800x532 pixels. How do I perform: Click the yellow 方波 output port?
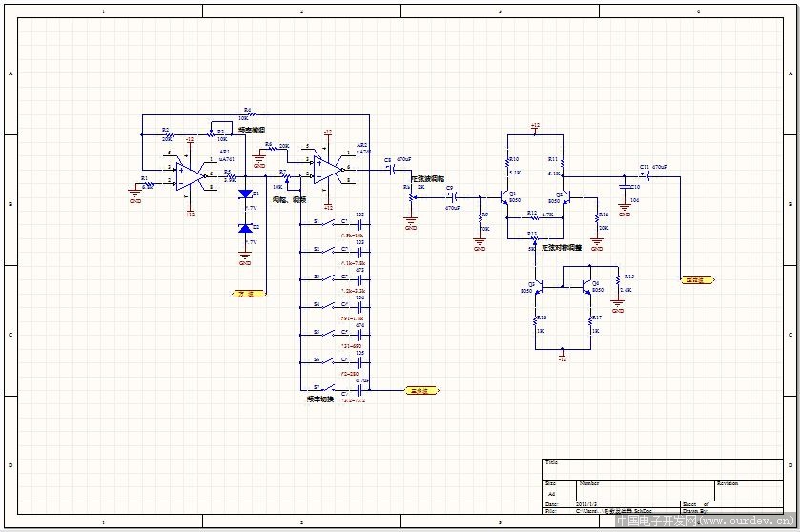click(x=248, y=294)
